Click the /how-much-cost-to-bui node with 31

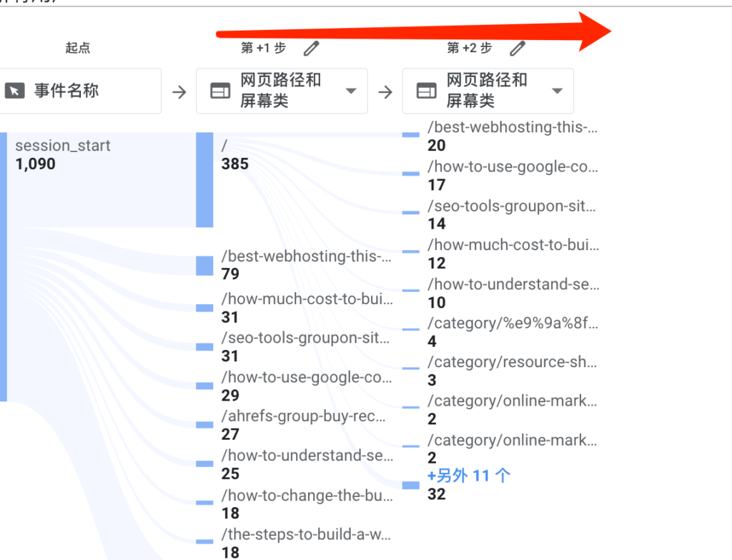[x=204, y=308]
